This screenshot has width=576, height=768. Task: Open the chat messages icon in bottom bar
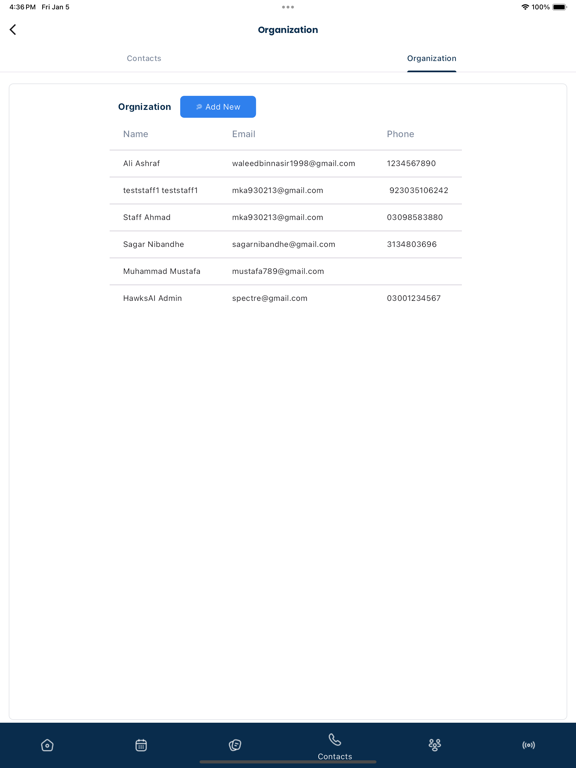(235, 745)
